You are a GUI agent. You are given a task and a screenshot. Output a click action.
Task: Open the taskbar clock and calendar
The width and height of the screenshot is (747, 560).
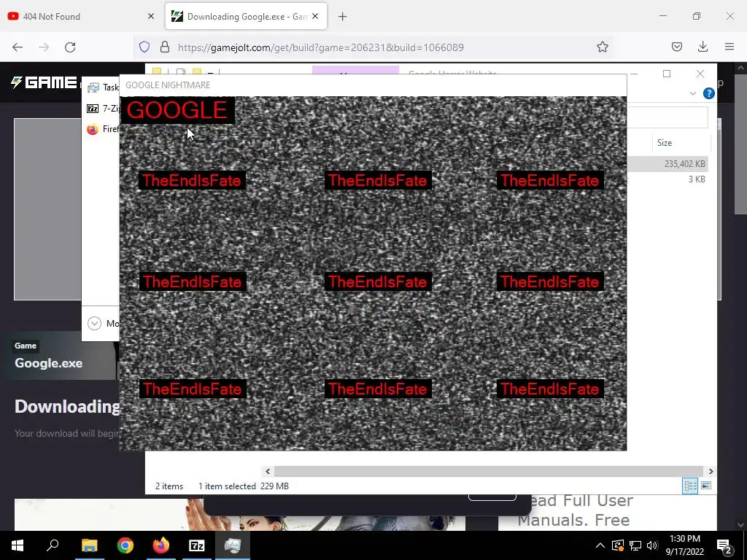tap(684, 545)
